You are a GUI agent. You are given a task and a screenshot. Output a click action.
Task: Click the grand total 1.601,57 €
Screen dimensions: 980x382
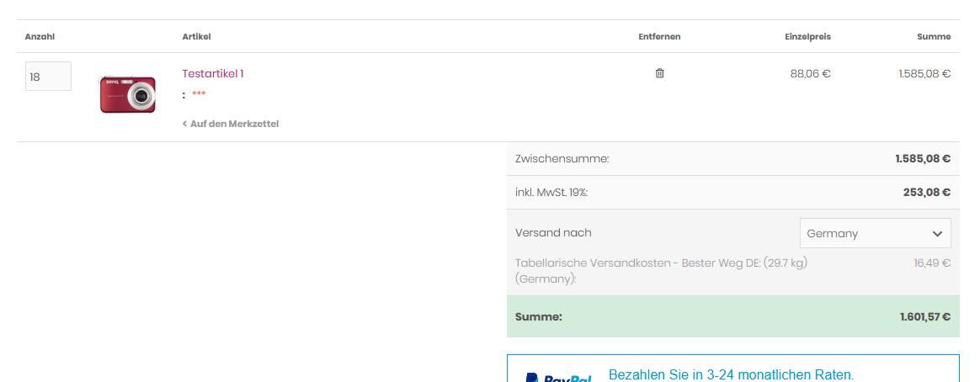(924, 316)
